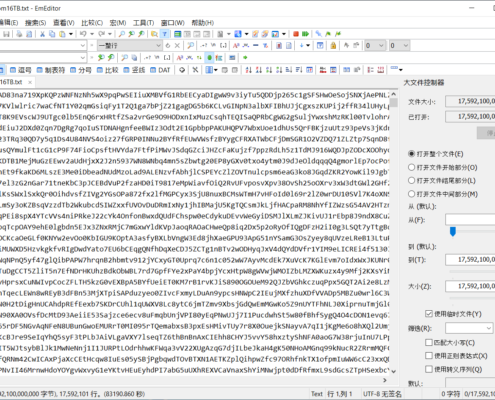This screenshot has width=495, height=400.
Task: Select 打开文件开始部分(O) radio option
Action: (x=443, y=167)
